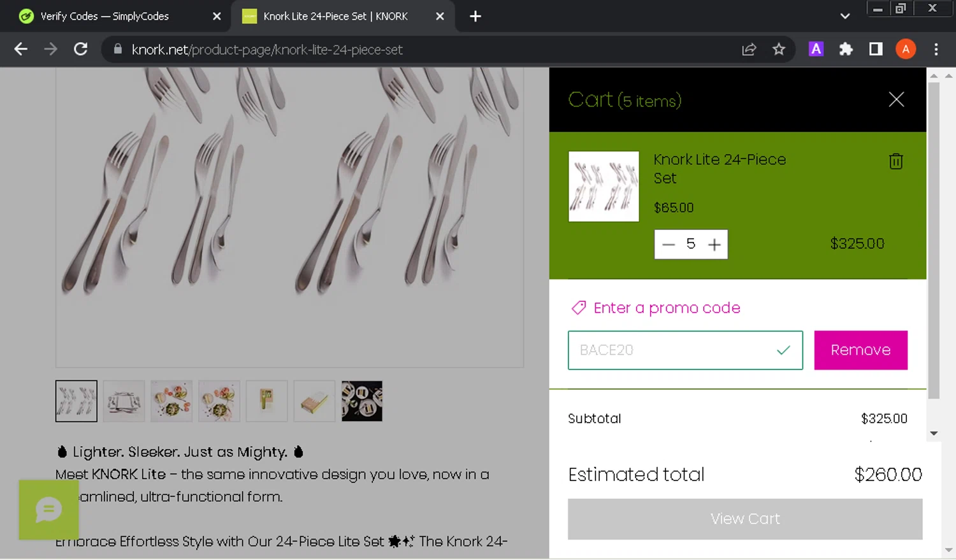Open a new browser tab

click(x=475, y=17)
